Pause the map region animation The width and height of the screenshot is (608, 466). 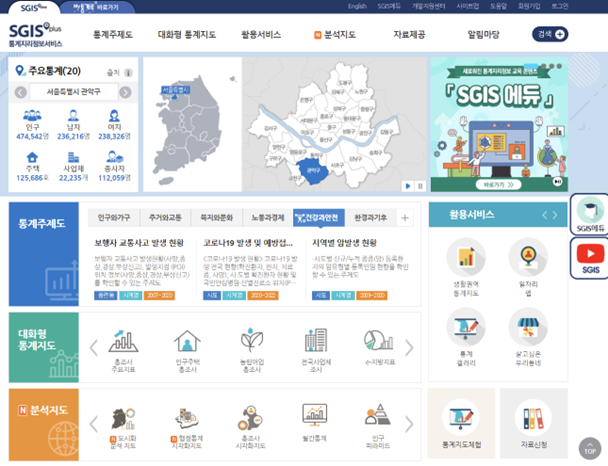point(420,186)
